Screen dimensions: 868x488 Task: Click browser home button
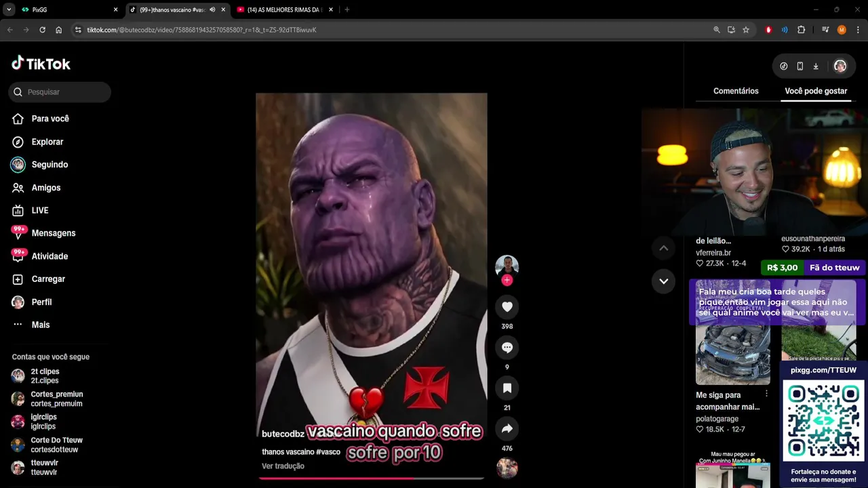(59, 30)
